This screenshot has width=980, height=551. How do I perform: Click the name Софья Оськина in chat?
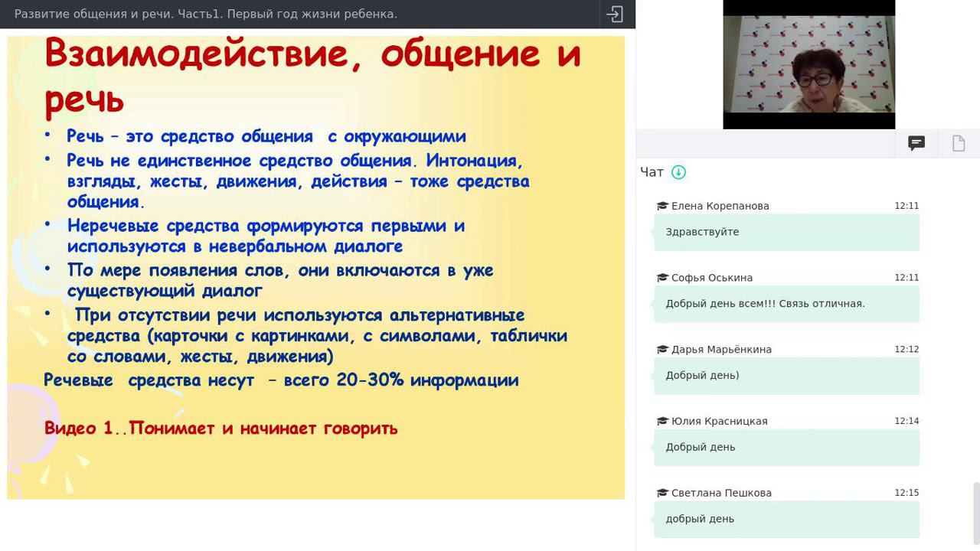tap(712, 278)
